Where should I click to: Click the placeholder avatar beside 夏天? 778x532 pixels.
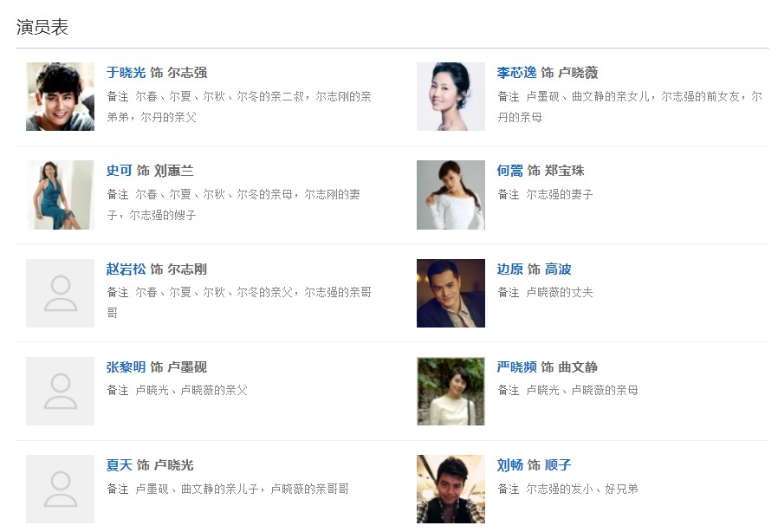coord(60,489)
